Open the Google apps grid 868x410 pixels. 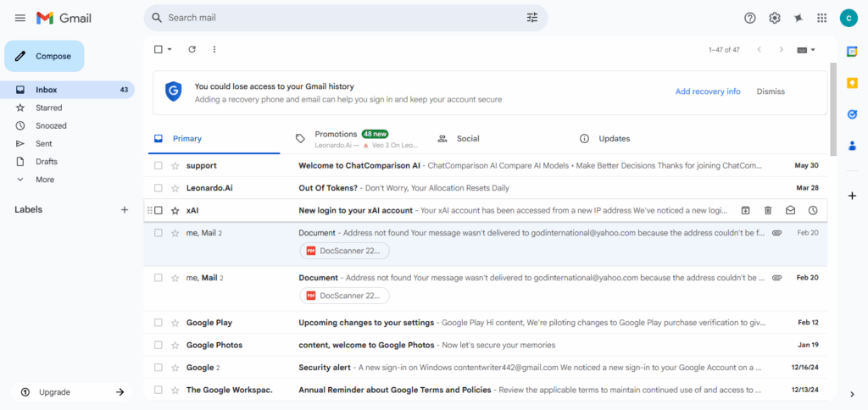[x=822, y=18]
